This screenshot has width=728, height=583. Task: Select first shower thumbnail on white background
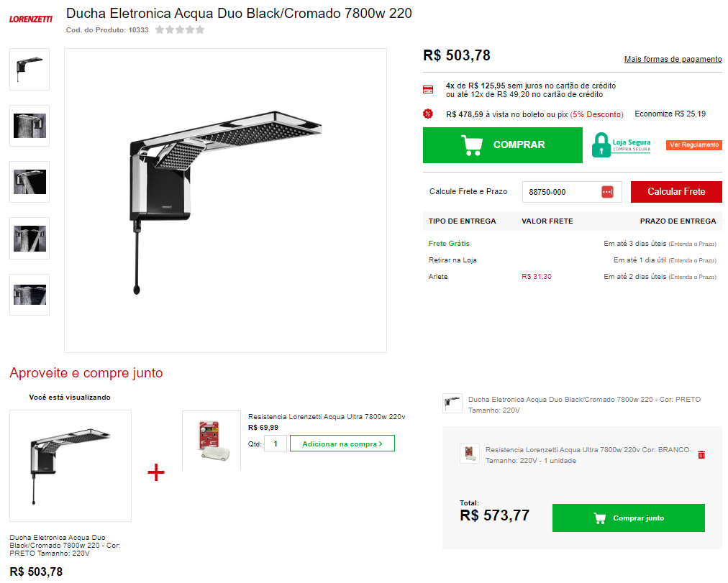(29, 70)
